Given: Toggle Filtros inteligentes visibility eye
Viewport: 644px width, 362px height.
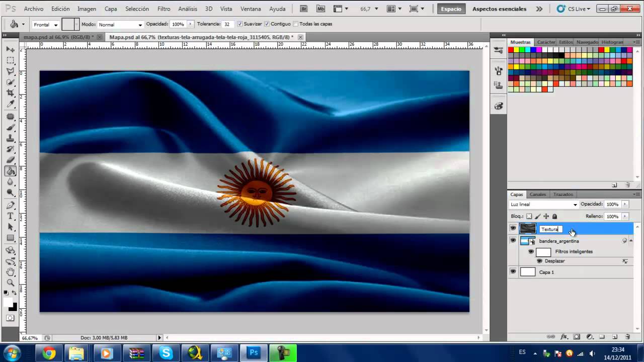Looking at the screenshot, I should [x=531, y=251].
